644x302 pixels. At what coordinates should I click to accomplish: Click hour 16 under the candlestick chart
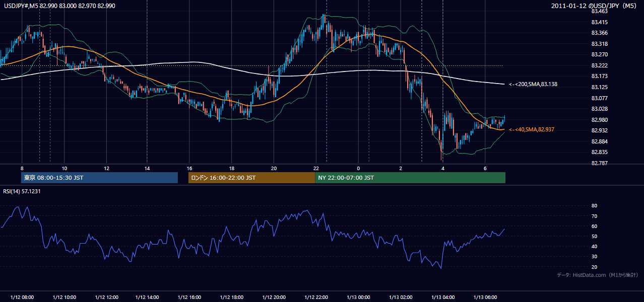(x=189, y=168)
